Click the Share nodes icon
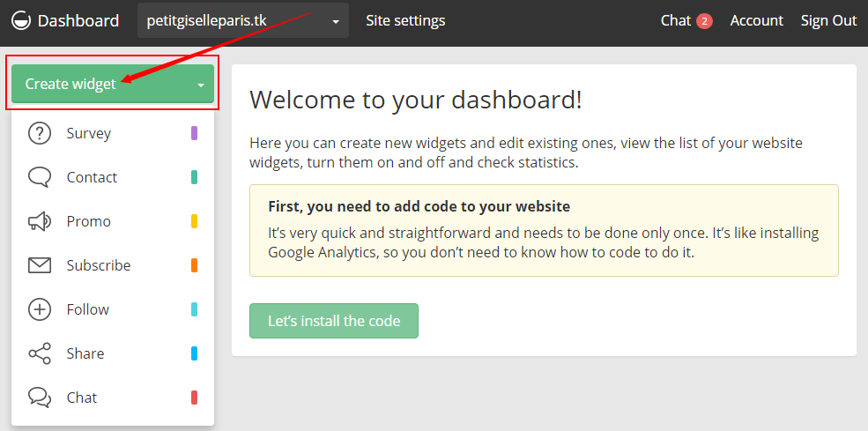This screenshot has height=431, width=868. click(x=40, y=353)
